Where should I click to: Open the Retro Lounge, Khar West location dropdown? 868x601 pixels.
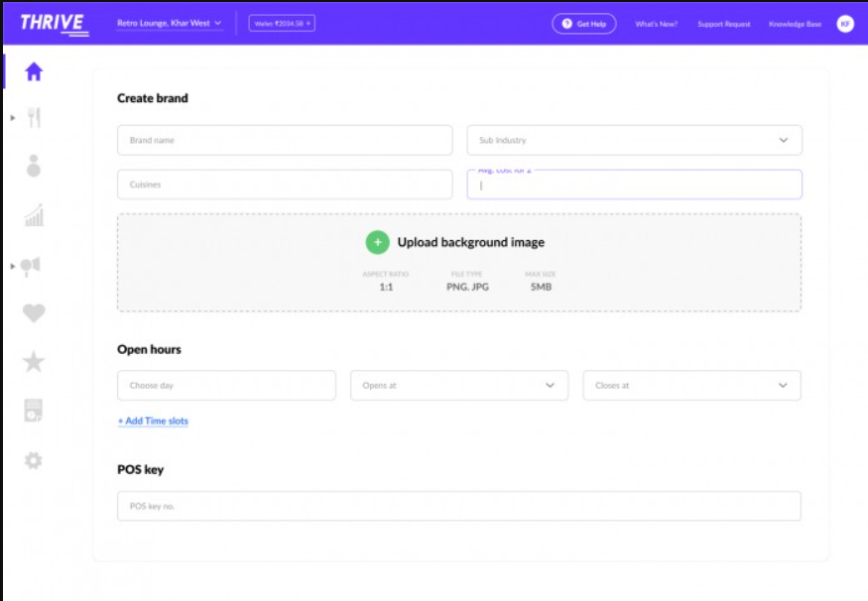click(170, 23)
